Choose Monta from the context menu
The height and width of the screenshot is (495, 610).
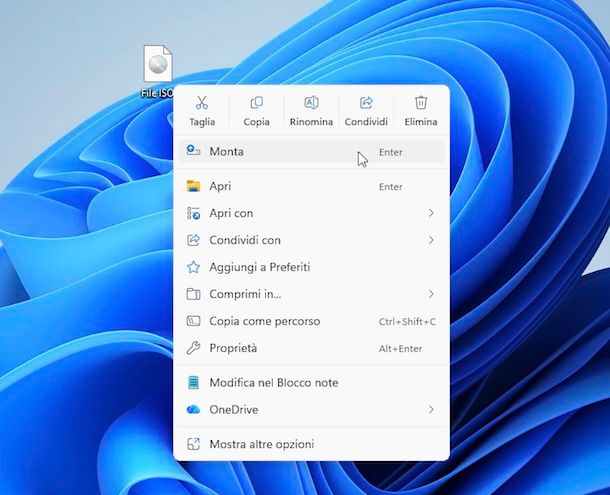[x=311, y=151]
